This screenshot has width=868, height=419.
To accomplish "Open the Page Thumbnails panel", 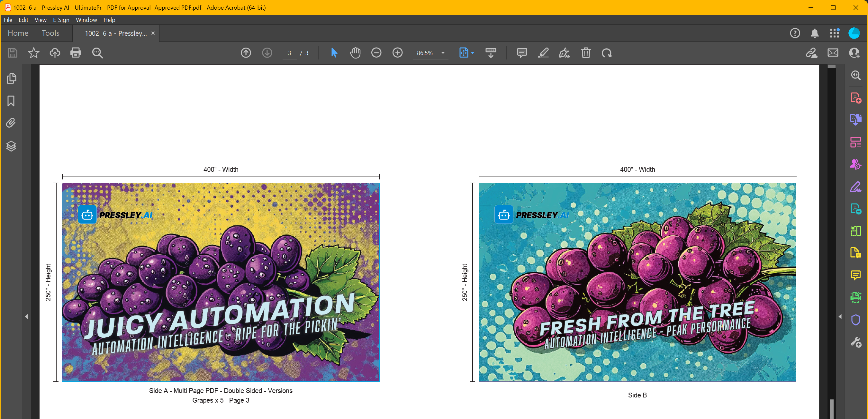I will [x=12, y=78].
